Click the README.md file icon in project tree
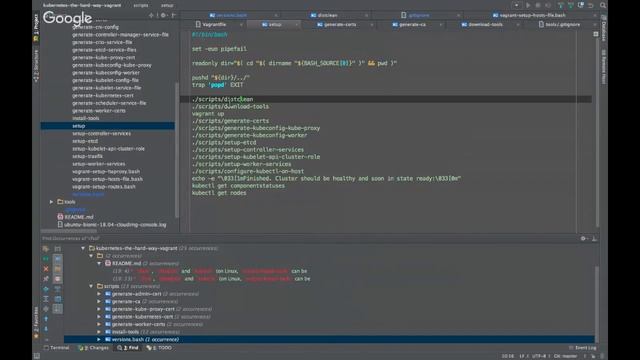 click(60, 217)
